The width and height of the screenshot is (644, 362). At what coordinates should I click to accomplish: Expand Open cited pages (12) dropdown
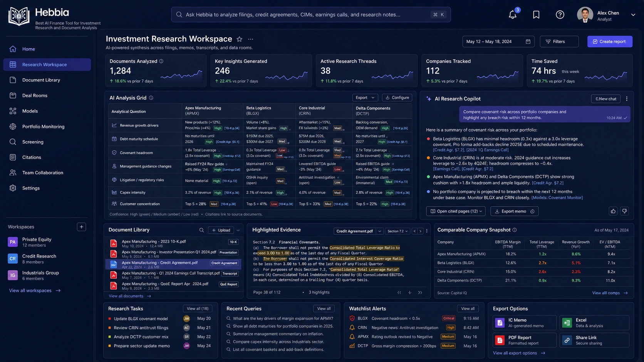click(x=456, y=211)
